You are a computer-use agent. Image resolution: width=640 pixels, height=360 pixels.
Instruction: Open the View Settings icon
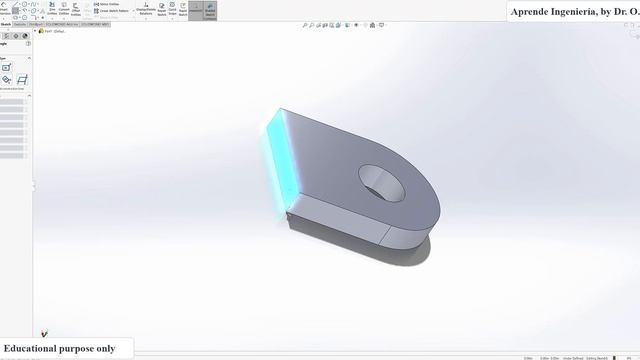pyautogui.click(x=381, y=25)
